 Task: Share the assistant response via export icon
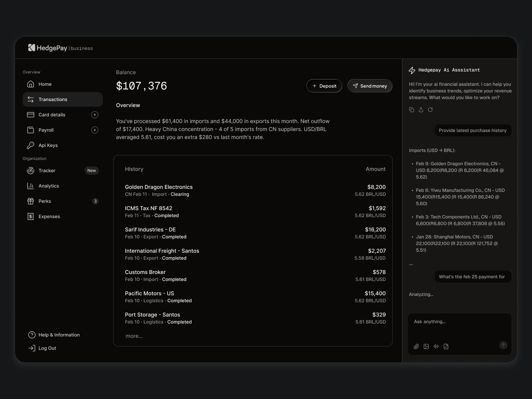tap(421, 110)
